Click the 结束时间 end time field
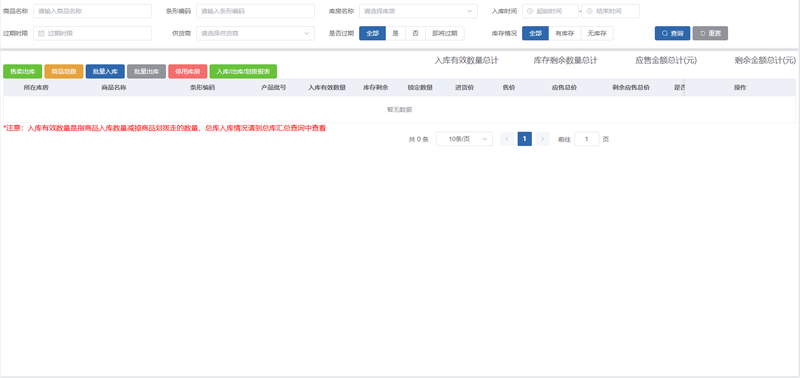This screenshot has width=800, height=378. click(610, 11)
